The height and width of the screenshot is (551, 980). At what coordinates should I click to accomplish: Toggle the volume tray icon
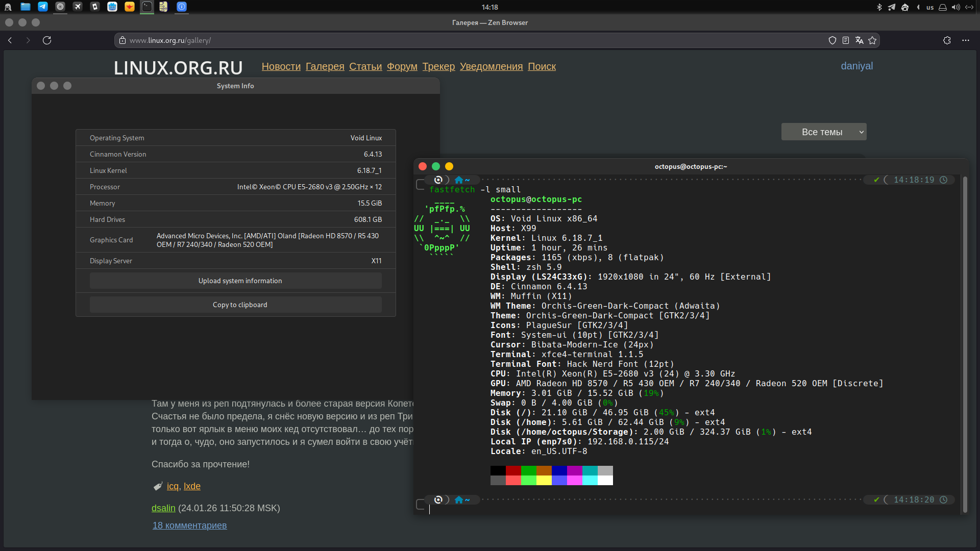[x=955, y=7]
